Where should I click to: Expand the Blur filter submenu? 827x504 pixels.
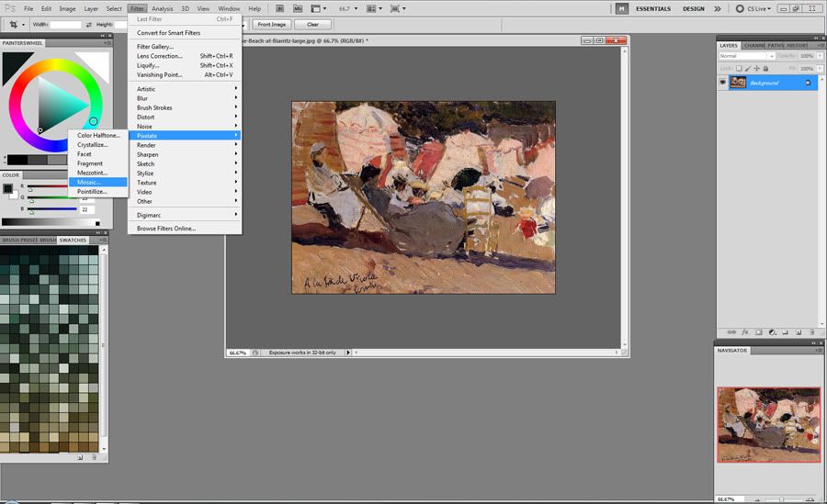tap(185, 98)
